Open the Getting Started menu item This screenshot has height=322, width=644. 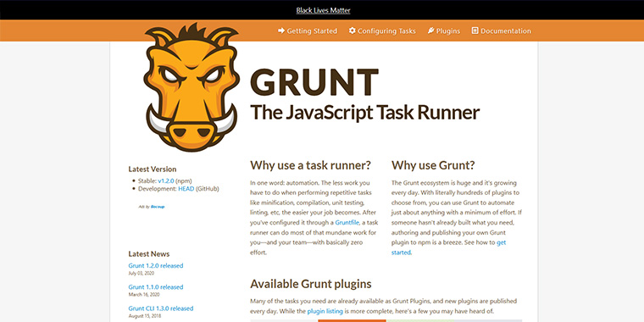[x=308, y=31]
